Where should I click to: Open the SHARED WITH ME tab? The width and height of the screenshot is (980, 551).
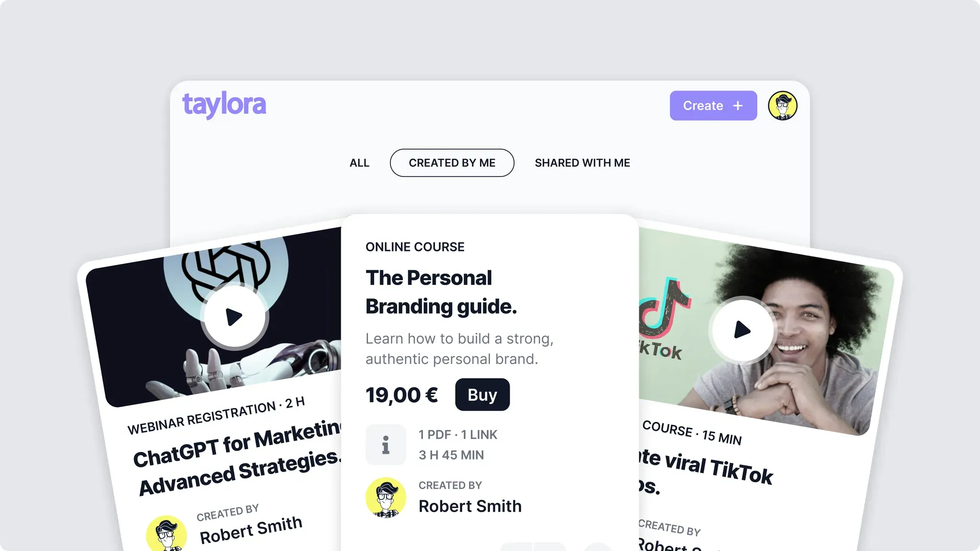582,163
